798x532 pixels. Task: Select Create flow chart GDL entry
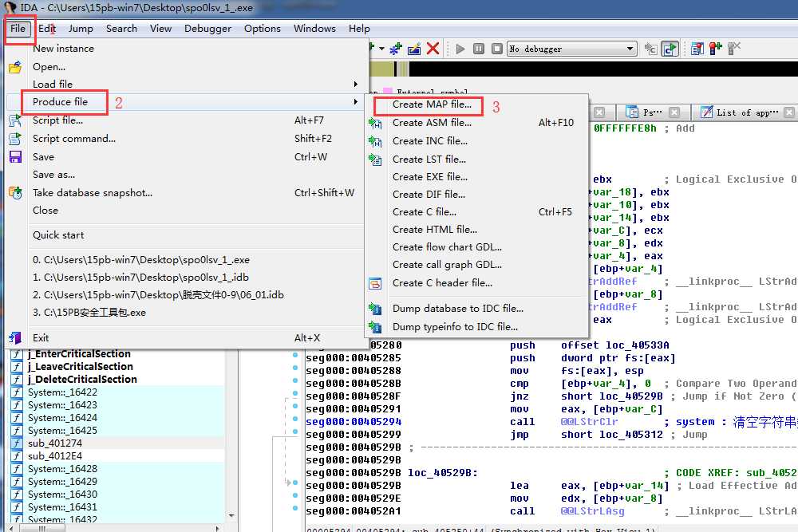click(477, 247)
